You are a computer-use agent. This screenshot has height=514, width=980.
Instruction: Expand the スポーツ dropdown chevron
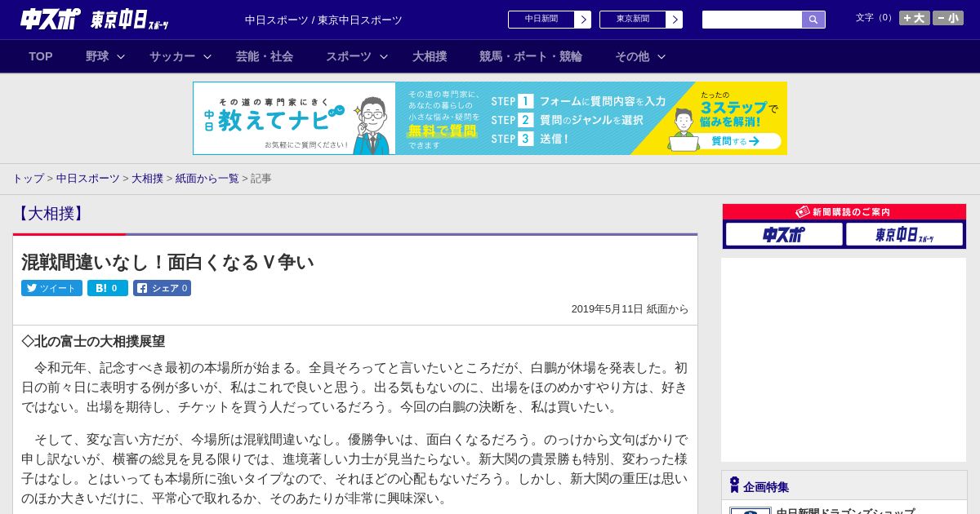[x=384, y=56]
